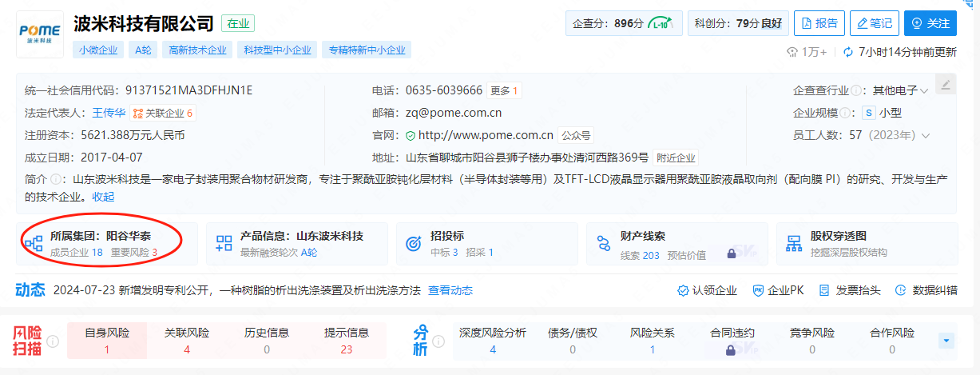Select the 关联风险 tab
Viewport: 980px width, 375px height.
coord(187,341)
